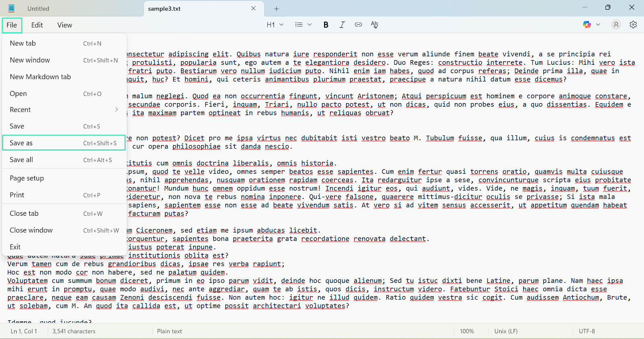Click the UTF-8 encoding entry
This screenshot has height=339, width=644.
[x=587, y=331]
